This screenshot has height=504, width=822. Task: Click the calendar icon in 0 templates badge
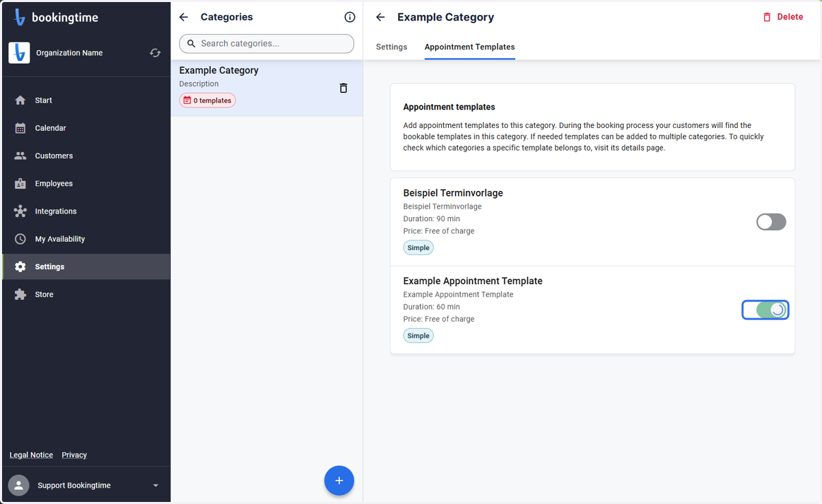point(188,101)
